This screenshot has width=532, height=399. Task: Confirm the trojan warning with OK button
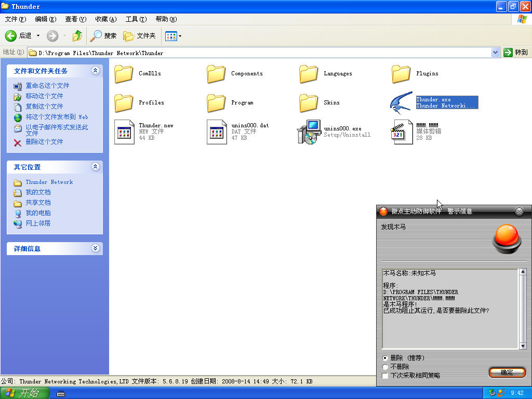pyautogui.click(x=507, y=373)
